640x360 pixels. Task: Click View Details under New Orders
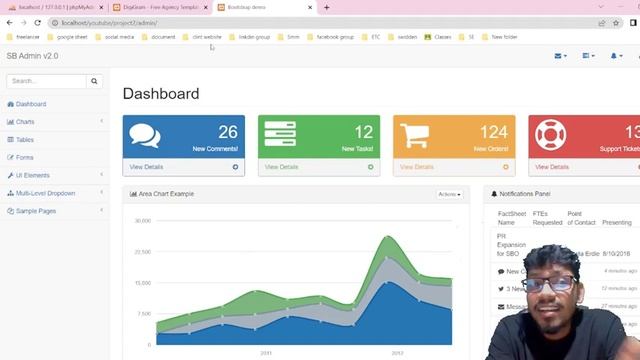tap(417, 167)
